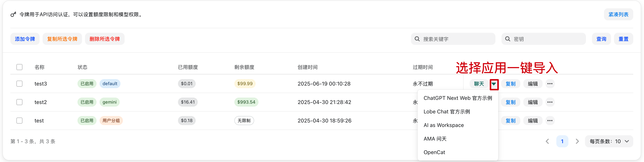Select Lobe Chat 官方示例 menu entry
The width and height of the screenshot is (644, 162).
[446, 112]
